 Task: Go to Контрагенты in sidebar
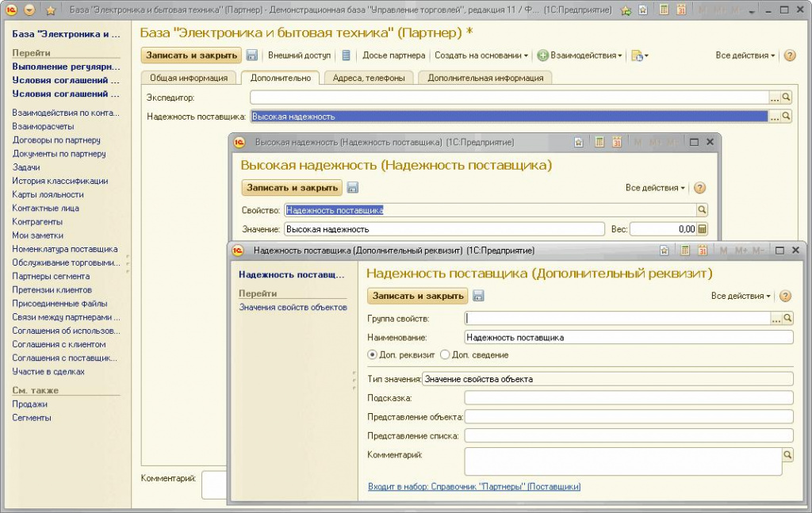tap(37, 221)
